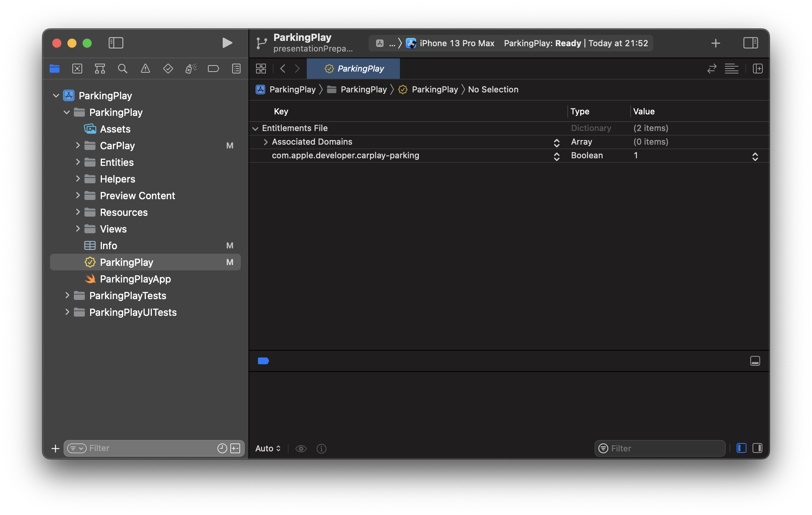Image resolution: width=812 pixels, height=515 pixels.
Task: Open key stepper for carplay-parking row
Action: coord(556,156)
